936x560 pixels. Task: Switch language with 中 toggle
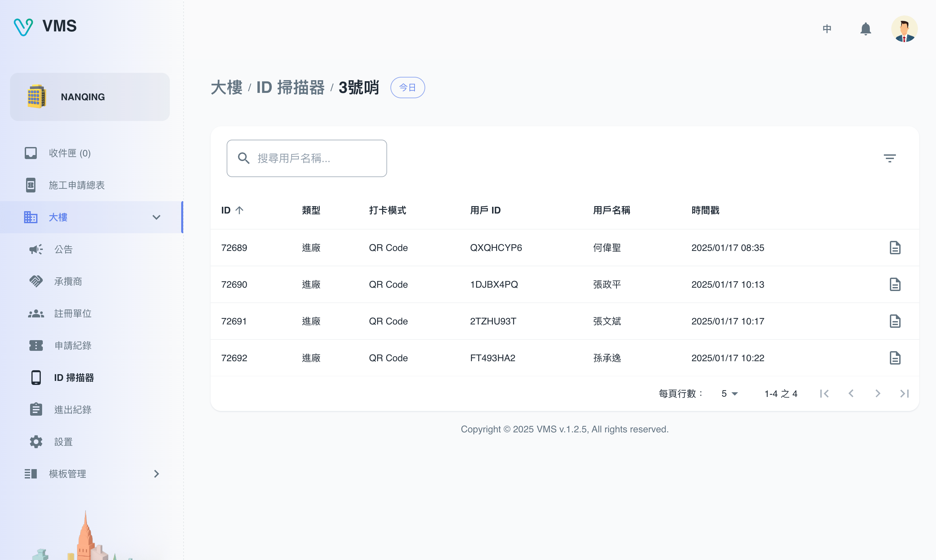[x=827, y=29]
